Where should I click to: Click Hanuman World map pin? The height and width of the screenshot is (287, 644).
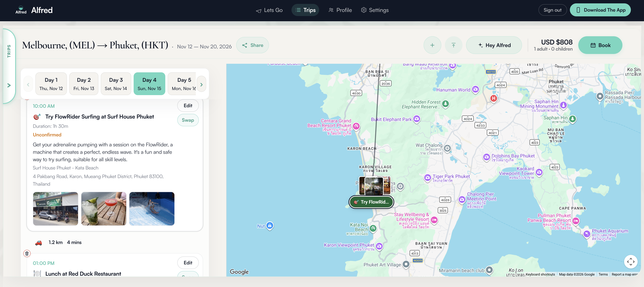pos(476,90)
